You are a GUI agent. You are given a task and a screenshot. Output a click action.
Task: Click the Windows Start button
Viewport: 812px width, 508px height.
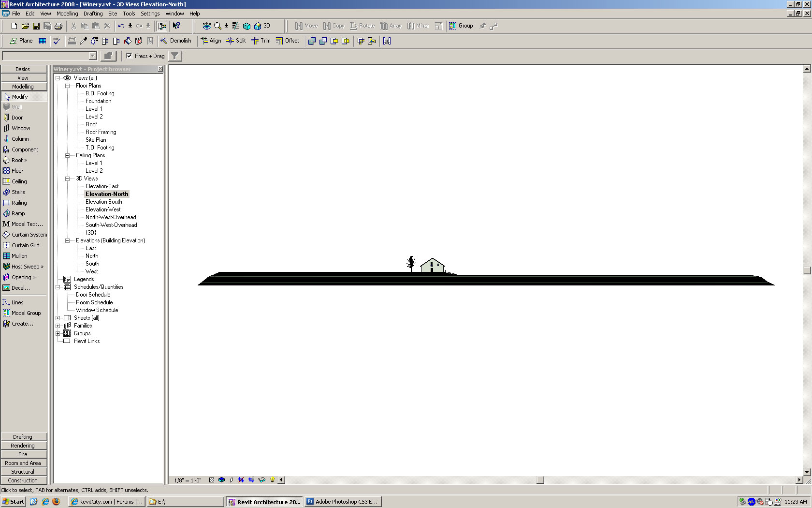coord(14,502)
